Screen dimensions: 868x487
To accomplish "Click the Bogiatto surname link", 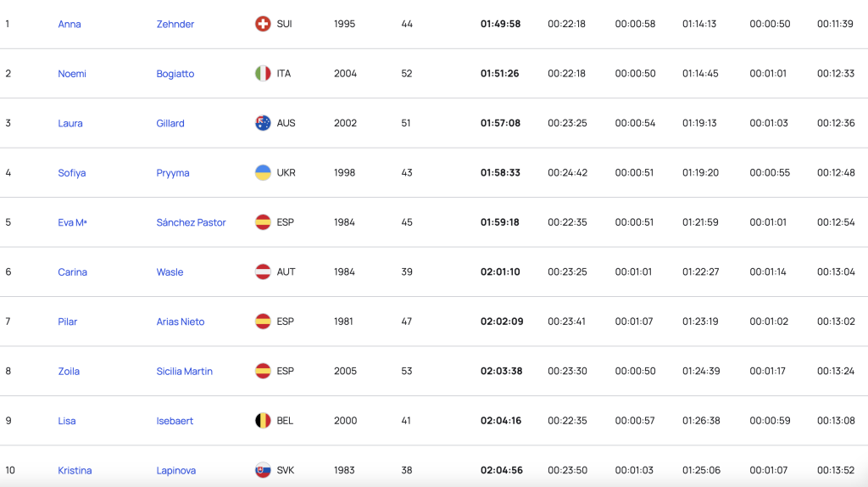I will 175,74.
